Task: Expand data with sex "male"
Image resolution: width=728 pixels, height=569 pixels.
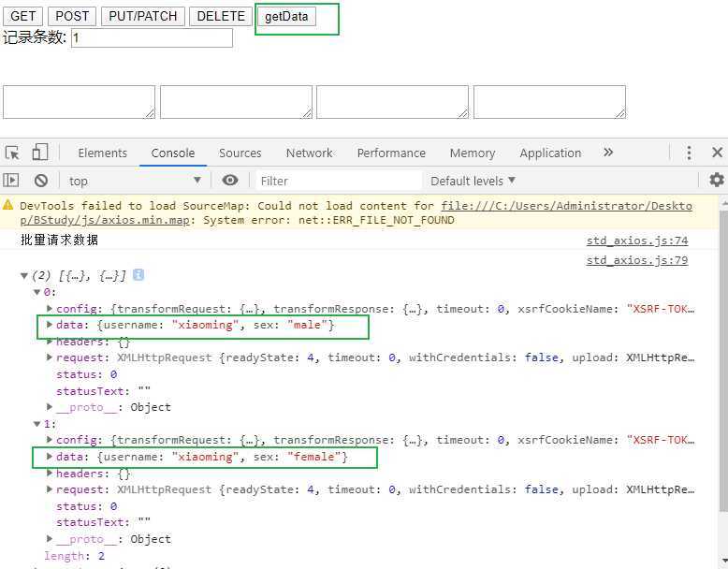Action: click(50, 325)
